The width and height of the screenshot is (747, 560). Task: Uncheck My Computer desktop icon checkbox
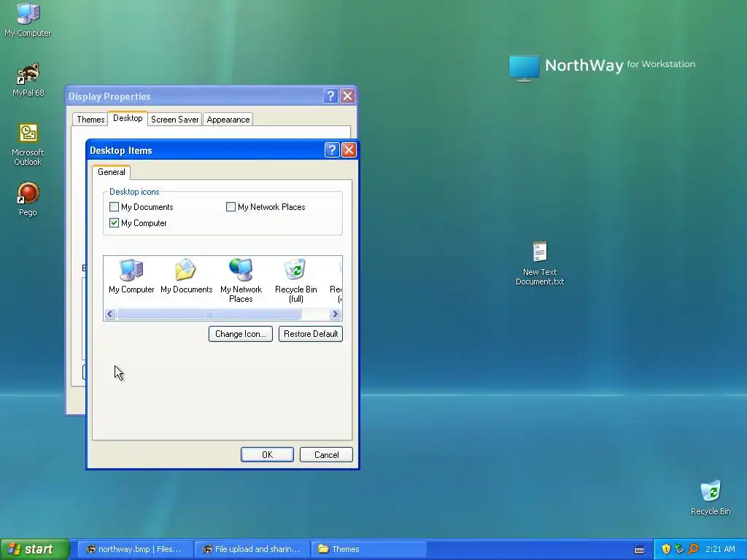(114, 222)
